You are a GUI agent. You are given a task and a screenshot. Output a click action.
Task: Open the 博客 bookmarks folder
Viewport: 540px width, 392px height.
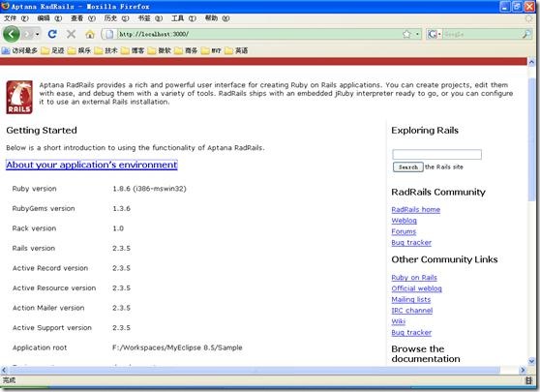[133, 50]
